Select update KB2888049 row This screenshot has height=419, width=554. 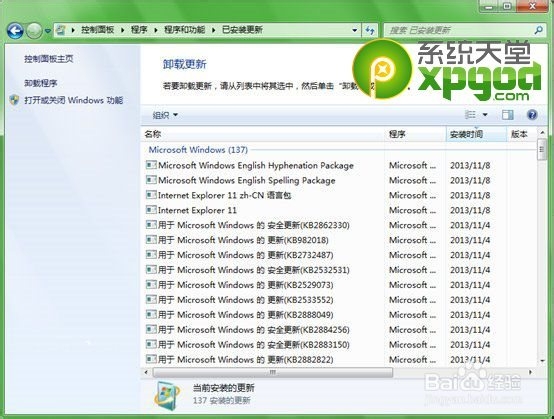338,315
